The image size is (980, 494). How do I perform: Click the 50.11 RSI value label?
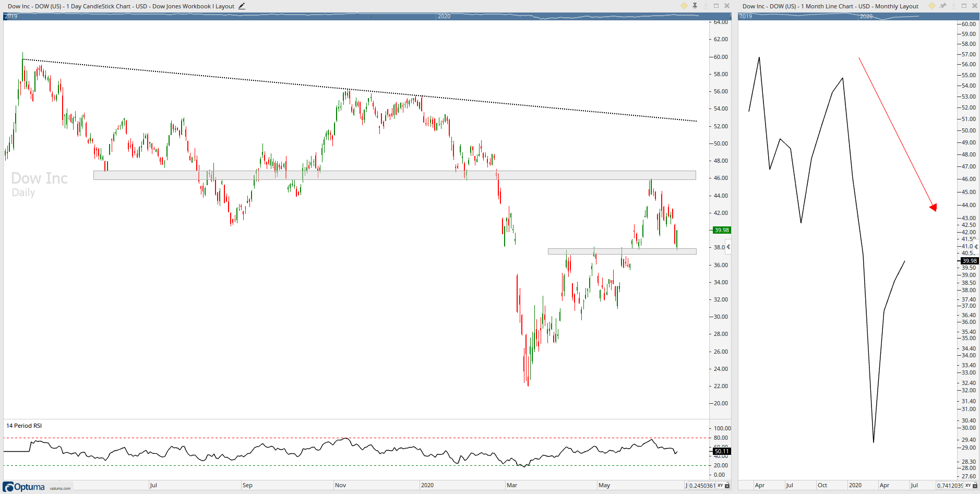pos(722,451)
